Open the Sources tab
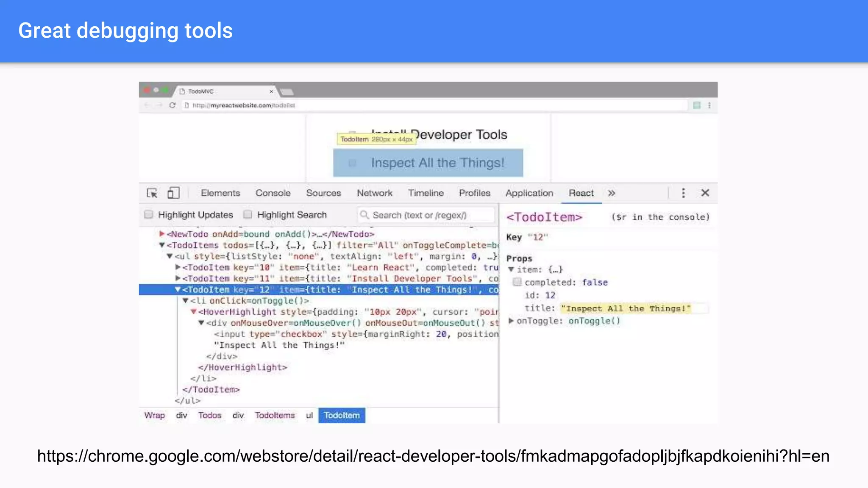Screen dimensions: 868x488 pyautogui.click(x=323, y=193)
